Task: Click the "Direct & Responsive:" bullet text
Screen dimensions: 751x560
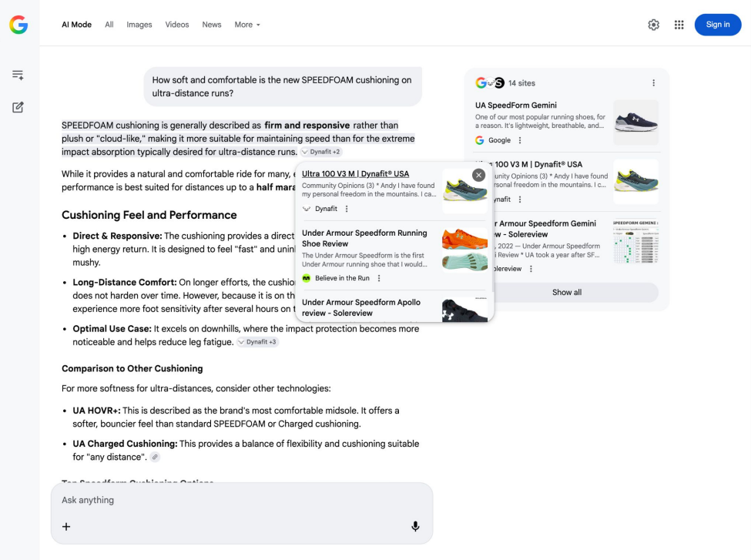Action: [117, 236]
